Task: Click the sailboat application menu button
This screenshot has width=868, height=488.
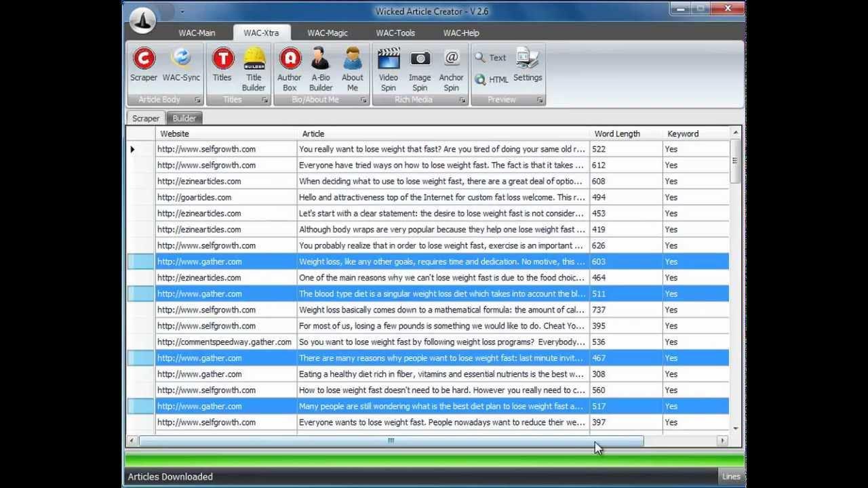Action: 142,20
